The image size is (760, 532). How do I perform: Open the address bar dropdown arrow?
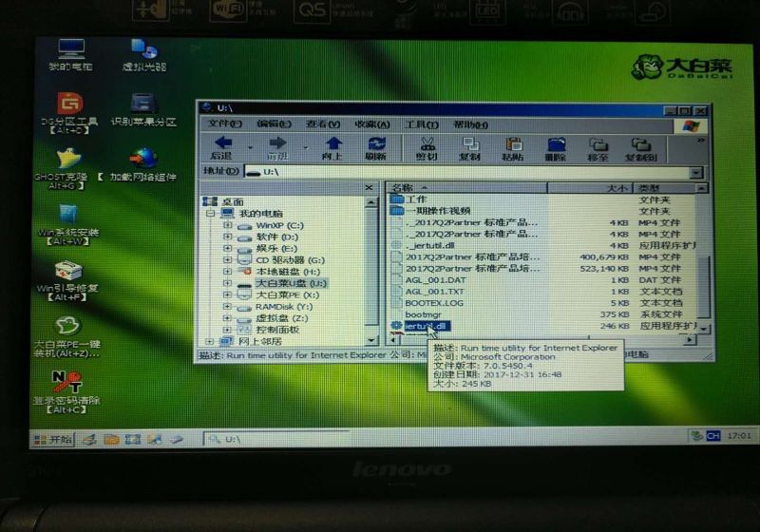pyautogui.click(x=696, y=172)
